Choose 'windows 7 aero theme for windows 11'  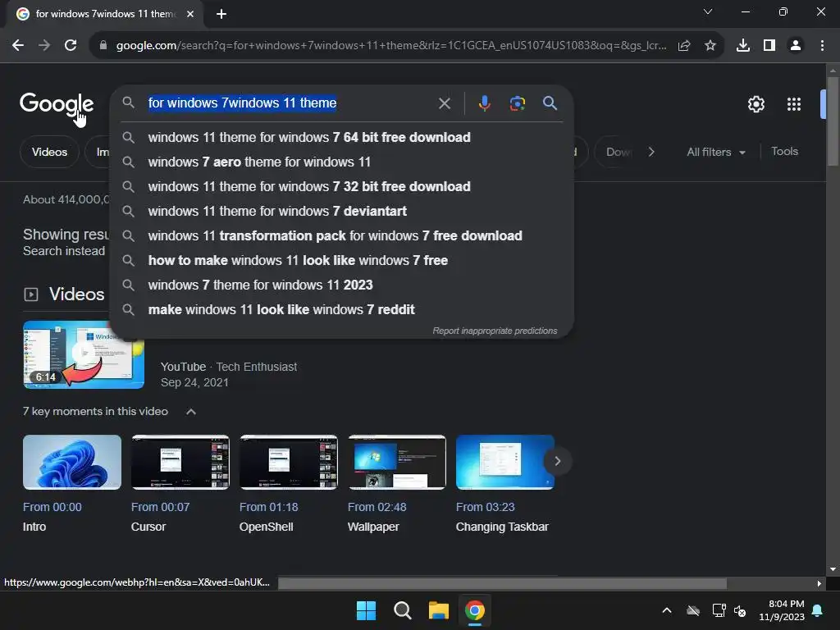coord(342,162)
